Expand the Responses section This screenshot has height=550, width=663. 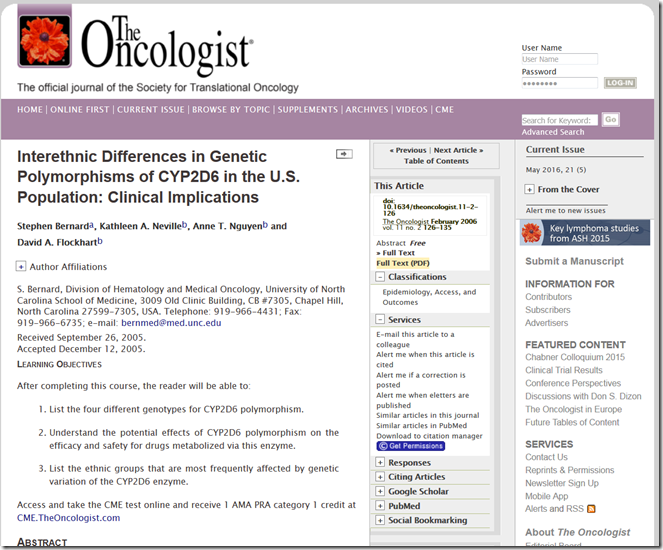tap(380, 462)
